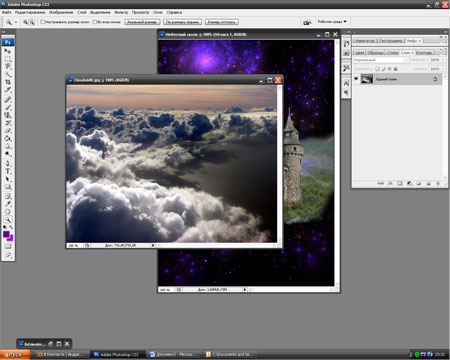
Task: Open the collapsed Paragraph panel icon
Action: click(x=346, y=92)
